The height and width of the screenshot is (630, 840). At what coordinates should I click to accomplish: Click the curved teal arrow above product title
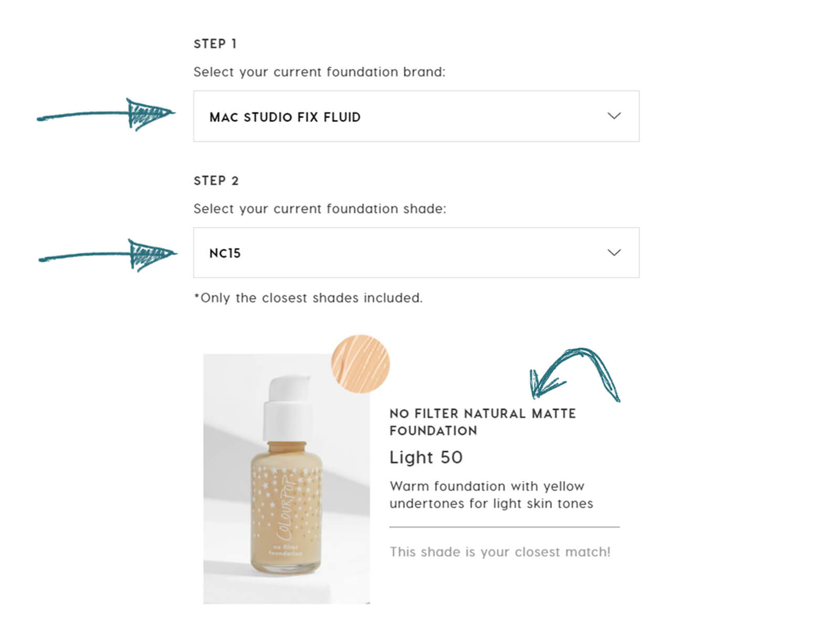point(575,374)
